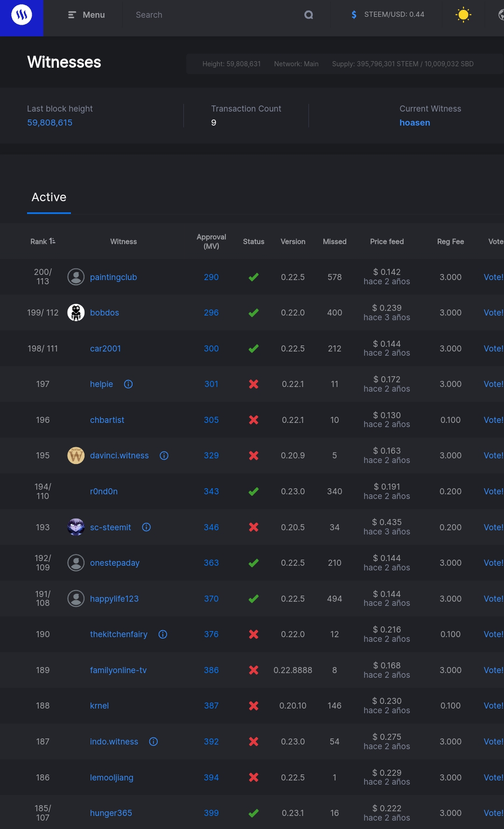Viewport: 504px width, 829px height.
Task: Click price feed $ 0.435 for sc-steemit
Action: 387,522
